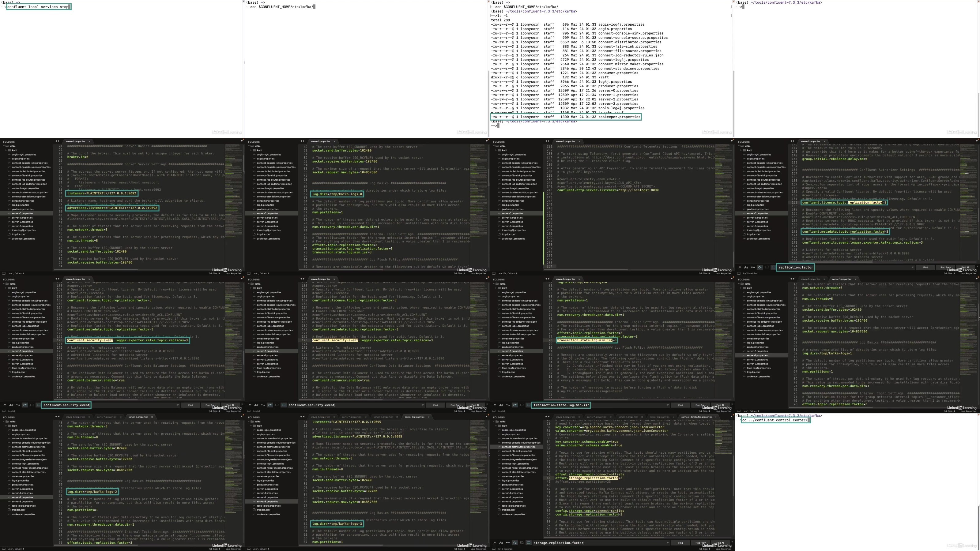This screenshot has height=551, width=980.
Task: Collapse kafka folder in connect-distributed editor sidebar
Action: click(494, 421)
